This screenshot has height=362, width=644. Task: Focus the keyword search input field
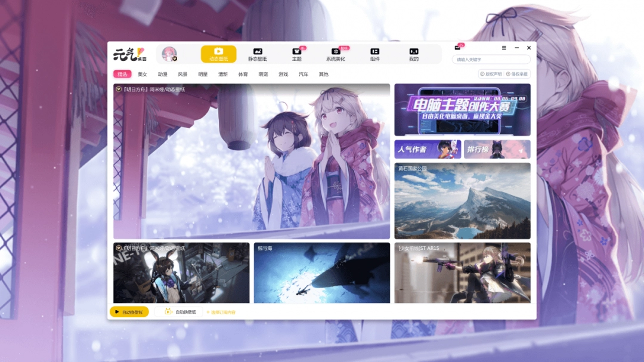click(491, 60)
